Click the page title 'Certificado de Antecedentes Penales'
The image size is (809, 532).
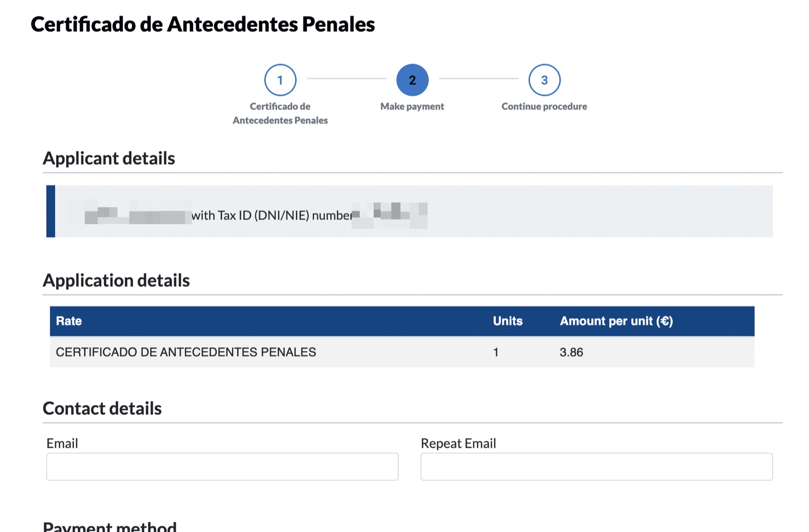click(x=203, y=24)
